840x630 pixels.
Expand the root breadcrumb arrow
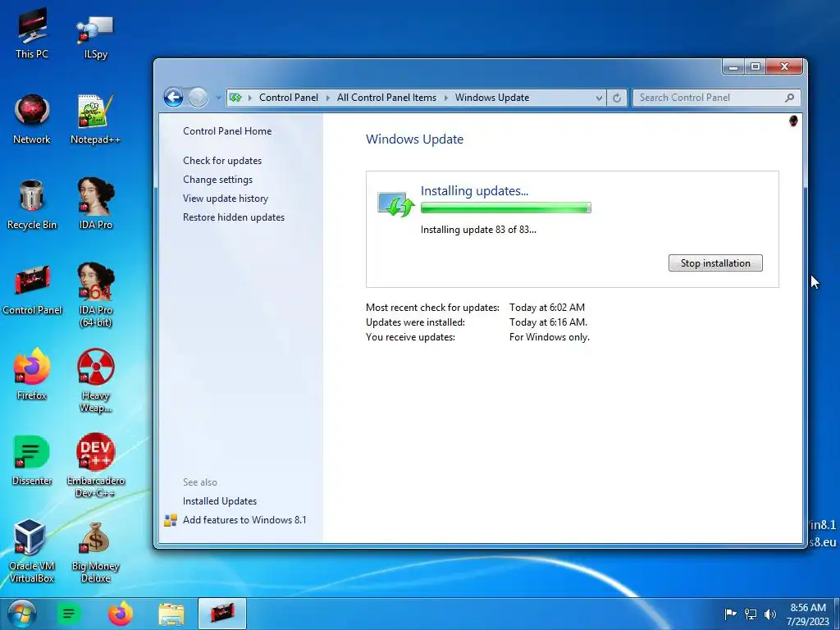pyautogui.click(x=249, y=98)
